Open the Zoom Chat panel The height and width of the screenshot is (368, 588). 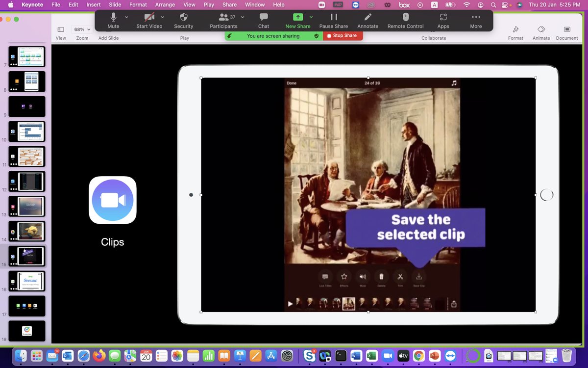tap(264, 20)
